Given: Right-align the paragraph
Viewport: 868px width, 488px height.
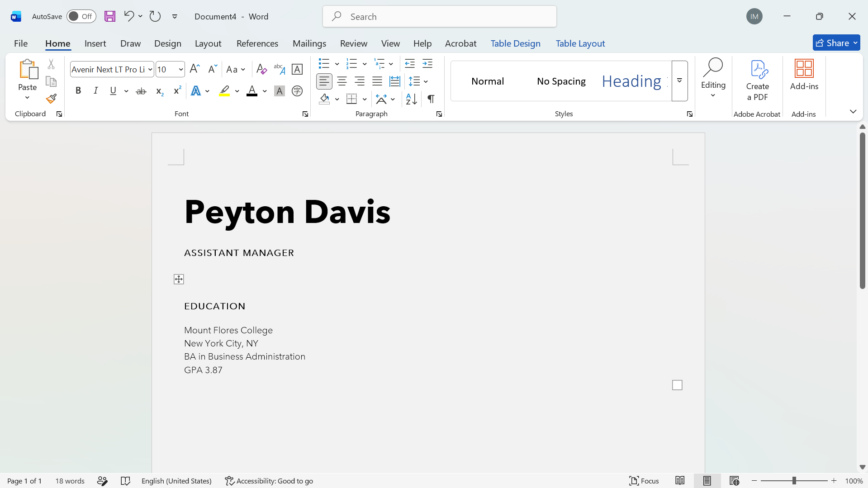Looking at the screenshot, I should click(x=360, y=81).
